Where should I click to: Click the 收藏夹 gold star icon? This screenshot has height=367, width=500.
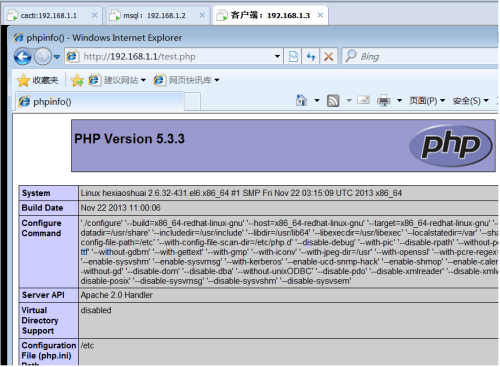[23, 80]
